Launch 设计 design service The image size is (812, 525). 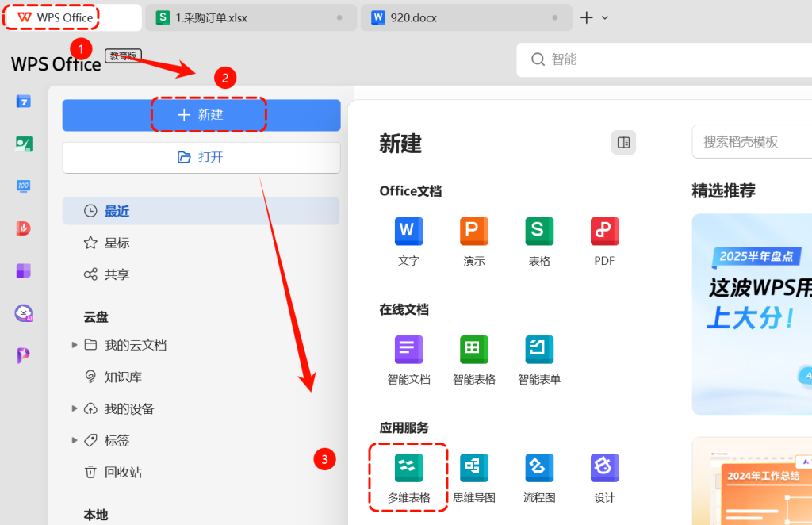point(604,478)
